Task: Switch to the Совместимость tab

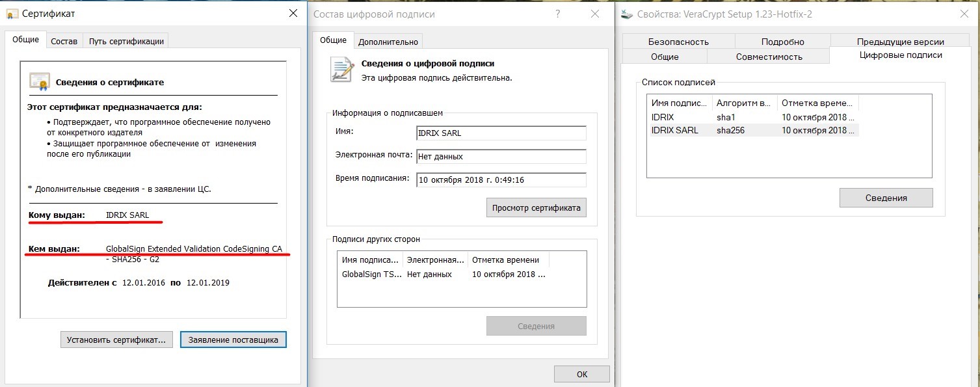Action: click(x=769, y=57)
